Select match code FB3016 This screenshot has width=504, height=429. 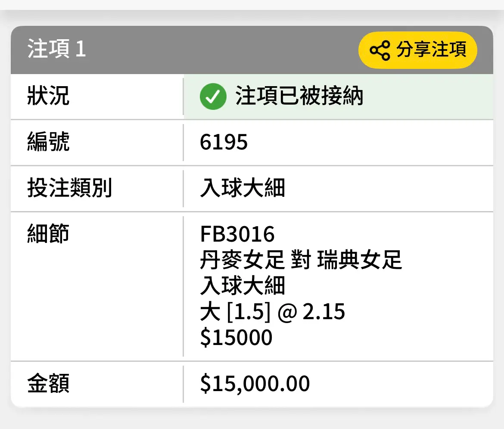pyautogui.click(x=237, y=234)
